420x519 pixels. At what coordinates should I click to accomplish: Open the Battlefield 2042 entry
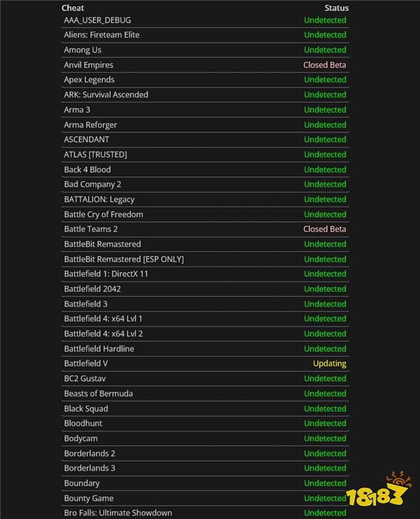click(x=92, y=289)
